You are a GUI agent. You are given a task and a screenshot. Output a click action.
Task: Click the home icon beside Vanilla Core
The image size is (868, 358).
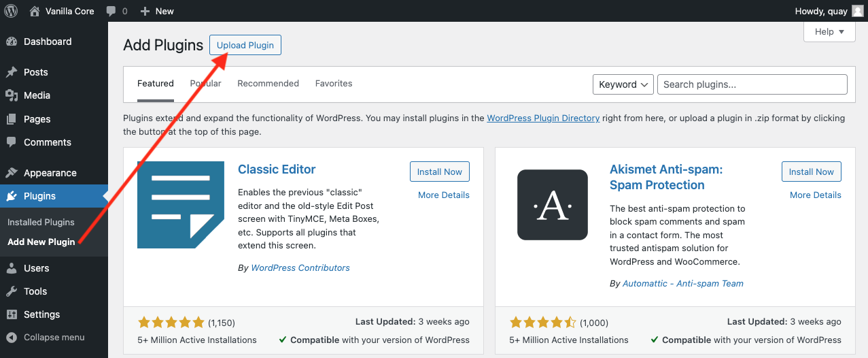coord(35,11)
